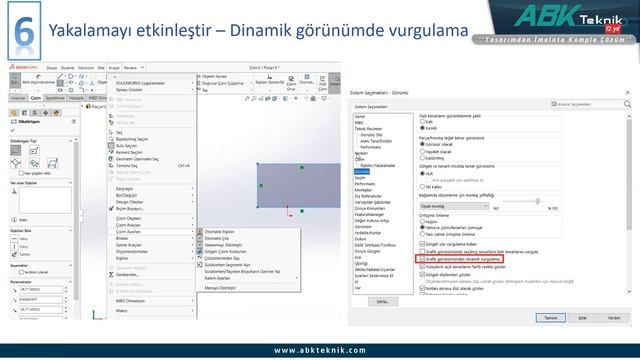Select parallelogram rectangle type icon
Viewport: 640px width, 360px height.
click(x=52, y=164)
